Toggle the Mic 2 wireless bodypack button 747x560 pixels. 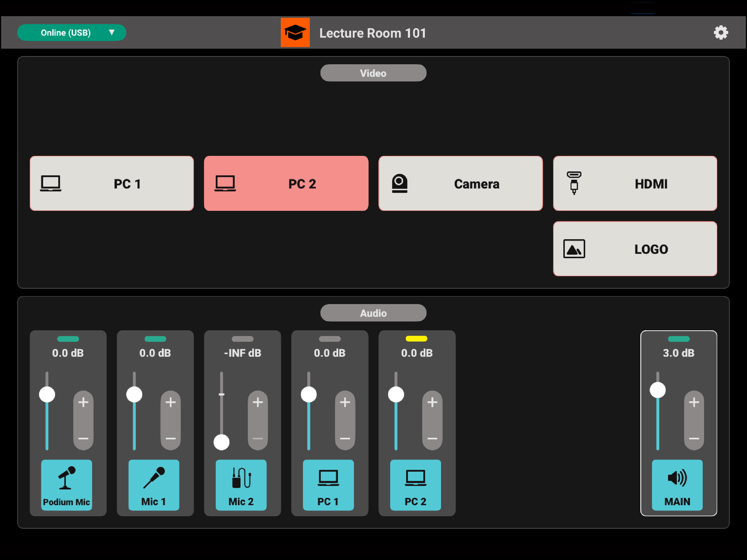[241, 485]
